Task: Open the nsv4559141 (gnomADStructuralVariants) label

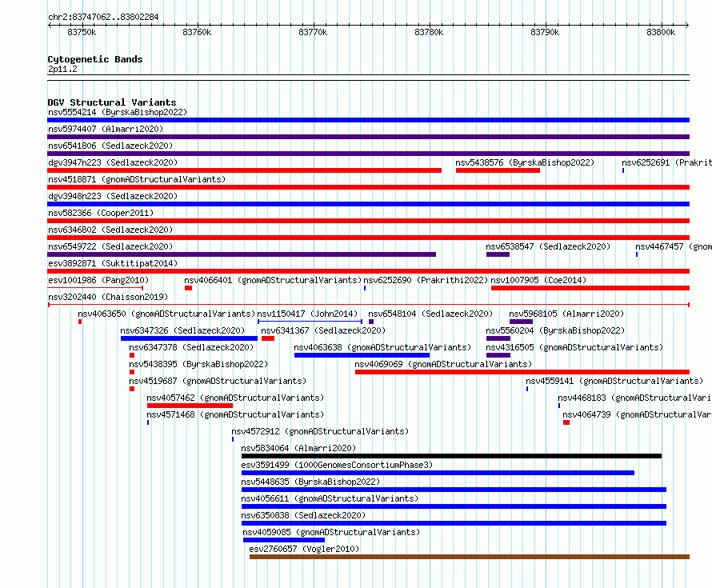Action: point(614,381)
